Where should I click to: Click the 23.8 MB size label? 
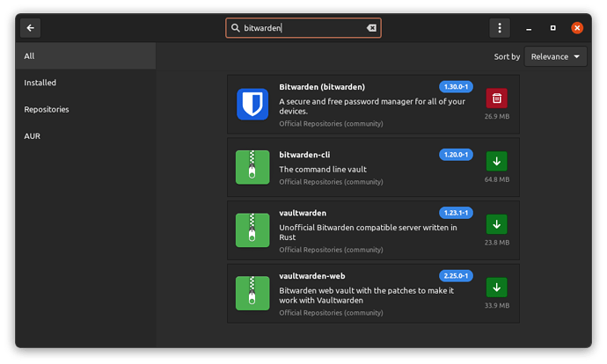click(x=497, y=243)
